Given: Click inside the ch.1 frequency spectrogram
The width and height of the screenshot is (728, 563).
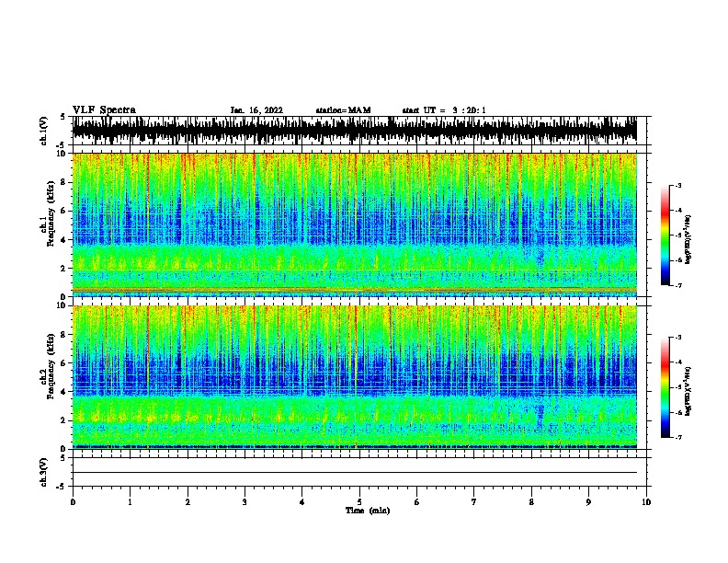Looking at the screenshot, I should coord(354,224).
